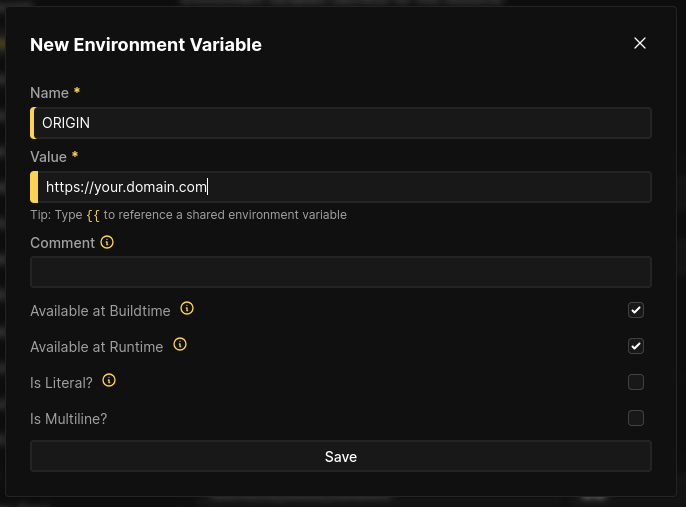Select the empty Comment input box
The height and width of the screenshot is (507, 686).
(x=340, y=272)
